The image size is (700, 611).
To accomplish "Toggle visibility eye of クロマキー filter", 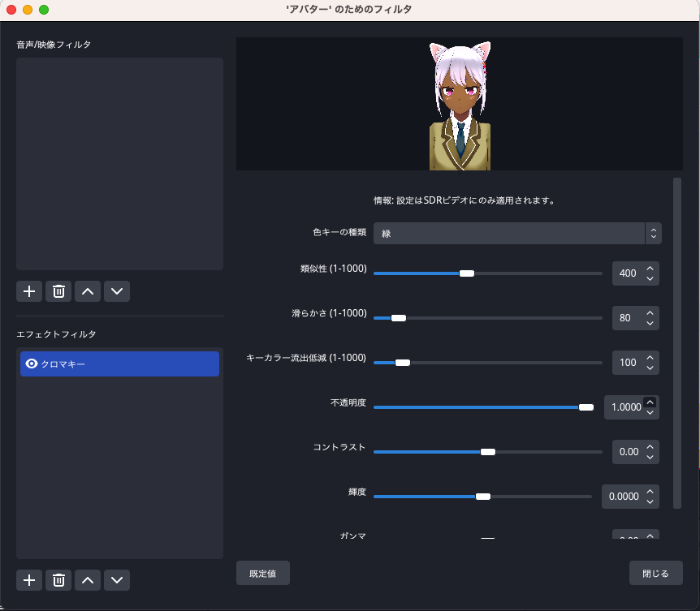I will [31, 364].
